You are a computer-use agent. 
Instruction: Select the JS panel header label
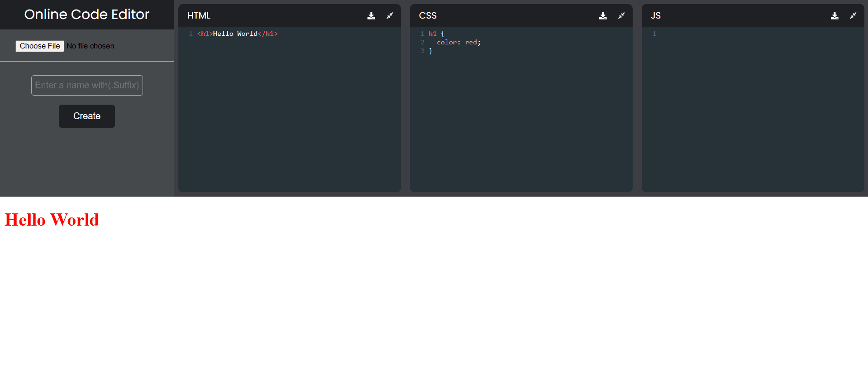point(656,16)
